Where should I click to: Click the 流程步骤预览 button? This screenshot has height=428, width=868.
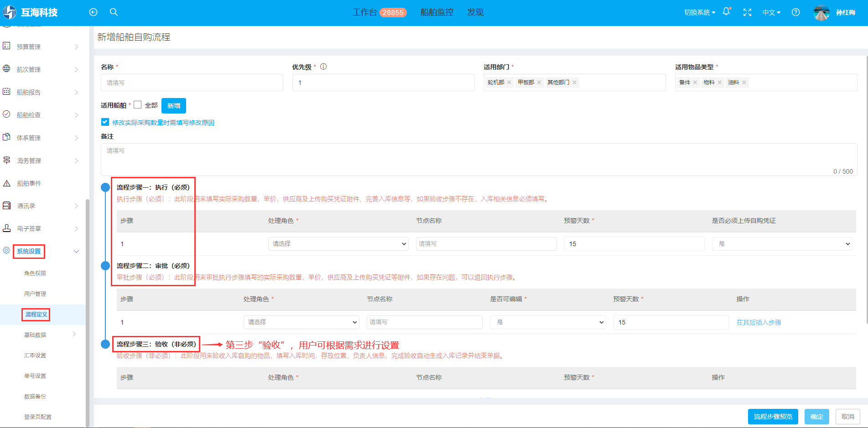(x=773, y=417)
